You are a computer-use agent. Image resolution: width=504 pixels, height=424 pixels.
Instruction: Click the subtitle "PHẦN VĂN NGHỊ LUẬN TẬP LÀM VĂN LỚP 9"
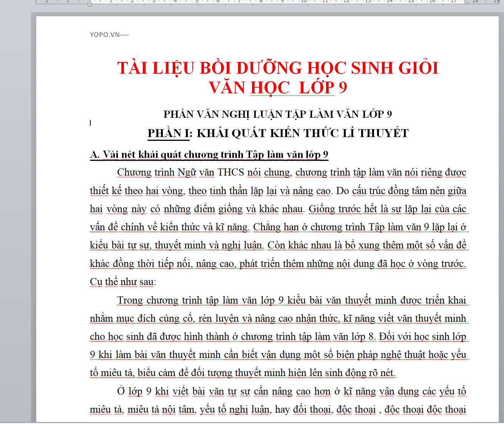278,114
